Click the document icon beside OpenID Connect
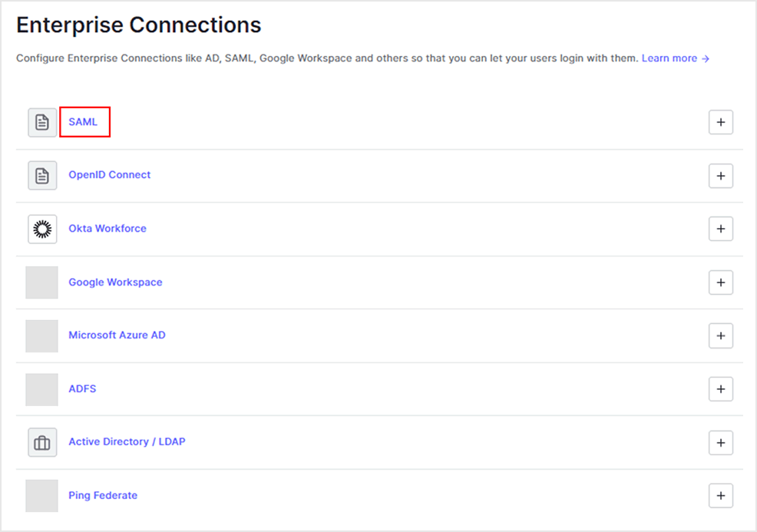This screenshot has width=757, height=532. [x=42, y=175]
